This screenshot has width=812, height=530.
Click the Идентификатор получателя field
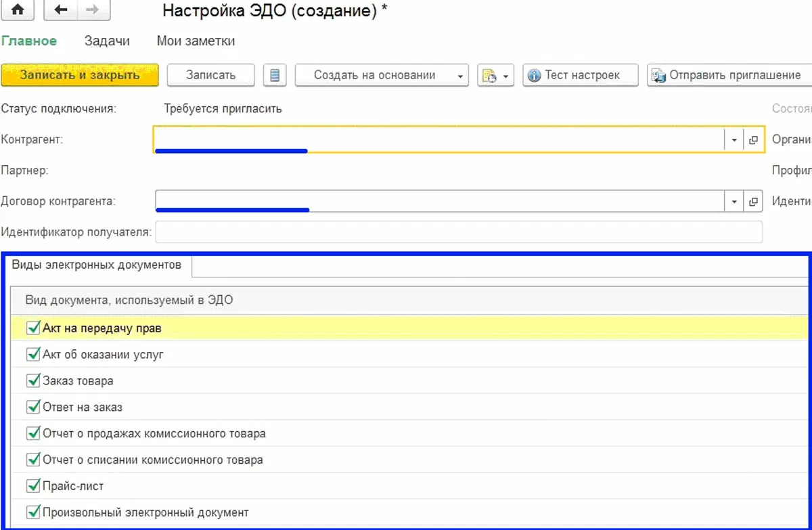tap(459, 232)
